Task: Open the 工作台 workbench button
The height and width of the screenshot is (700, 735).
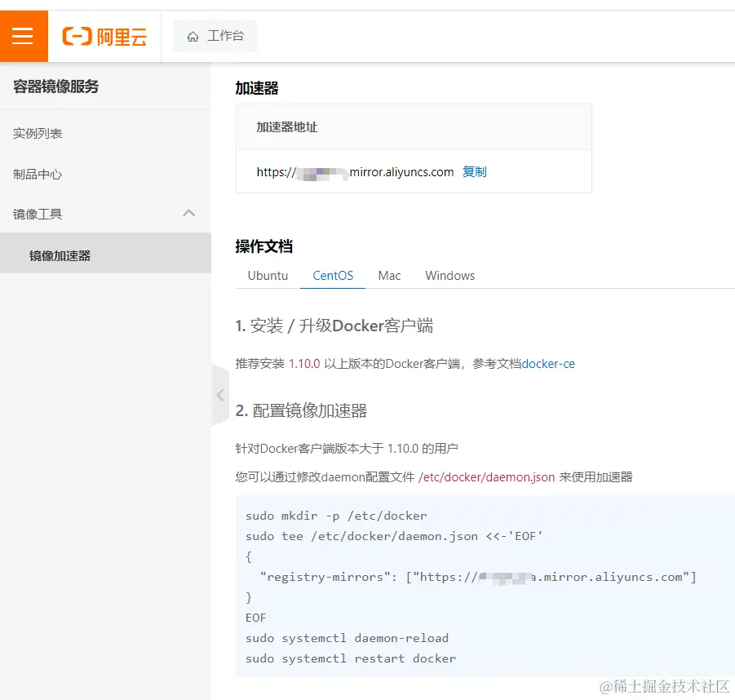Action: pyautogui.click(x=215, y=36)
